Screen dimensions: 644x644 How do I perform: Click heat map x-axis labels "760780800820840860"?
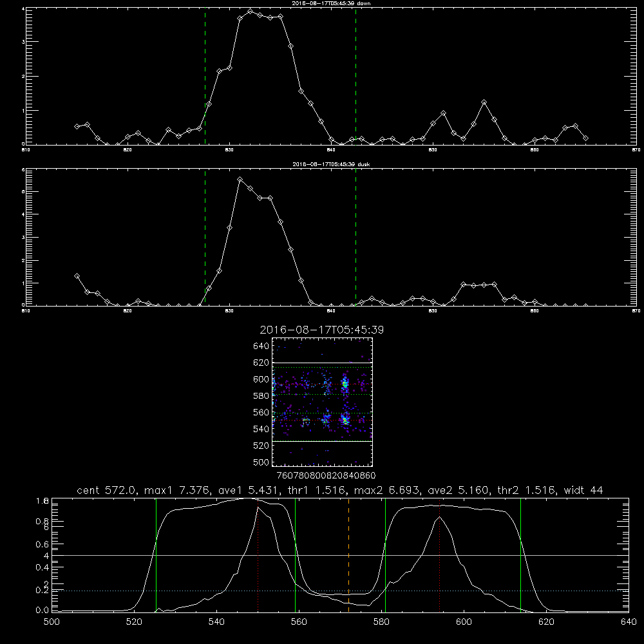click(326, 475)
